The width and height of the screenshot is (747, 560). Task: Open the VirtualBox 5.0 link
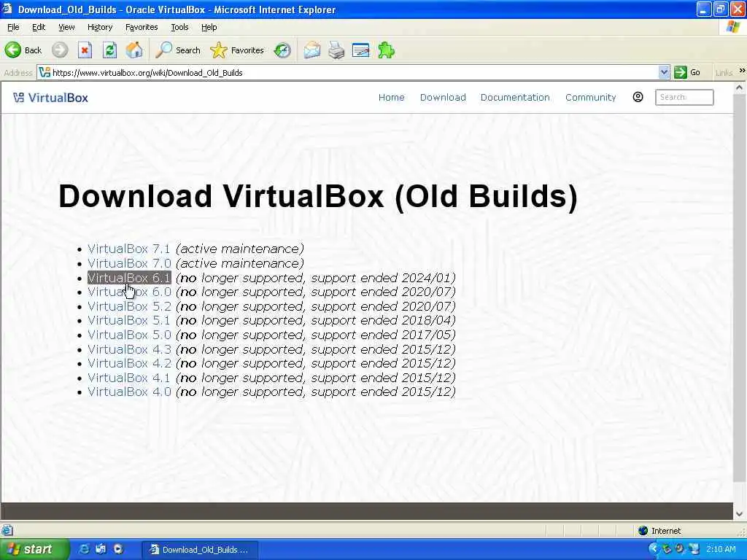tap(129, 335)
